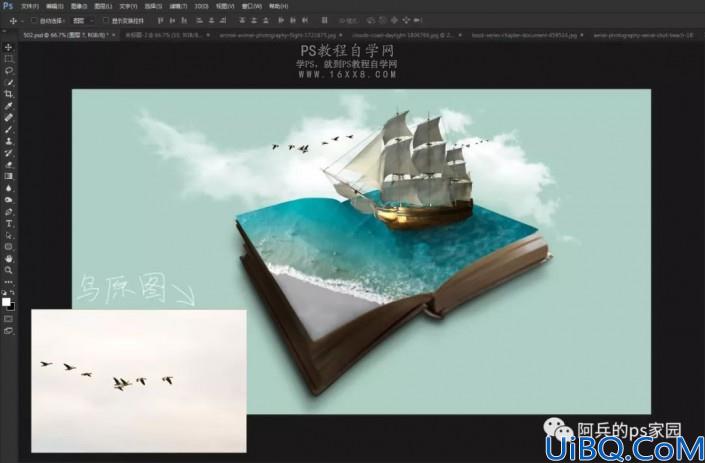Select the Move tool in the toolbox
The height and width of the screenshot is (463, 705).
pyautogui.click(x=9, y=47)
